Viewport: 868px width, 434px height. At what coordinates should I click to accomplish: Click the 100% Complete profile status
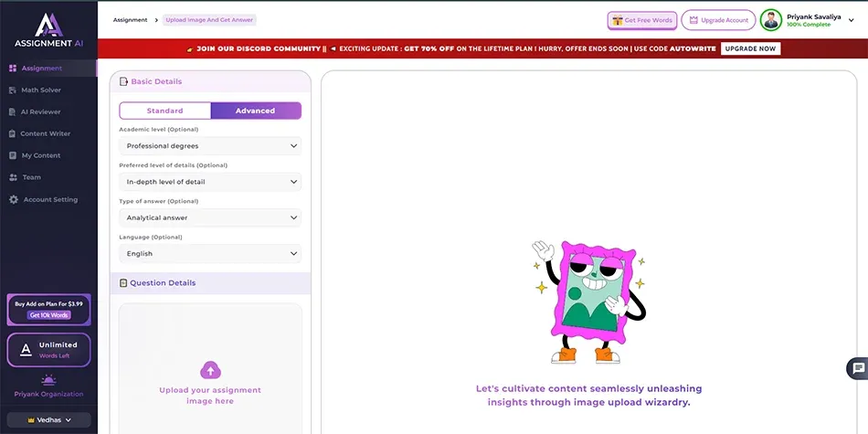809,25
